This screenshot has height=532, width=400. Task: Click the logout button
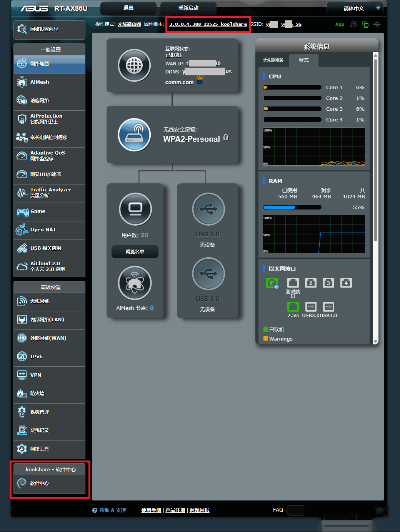click(x=128, y=8)
